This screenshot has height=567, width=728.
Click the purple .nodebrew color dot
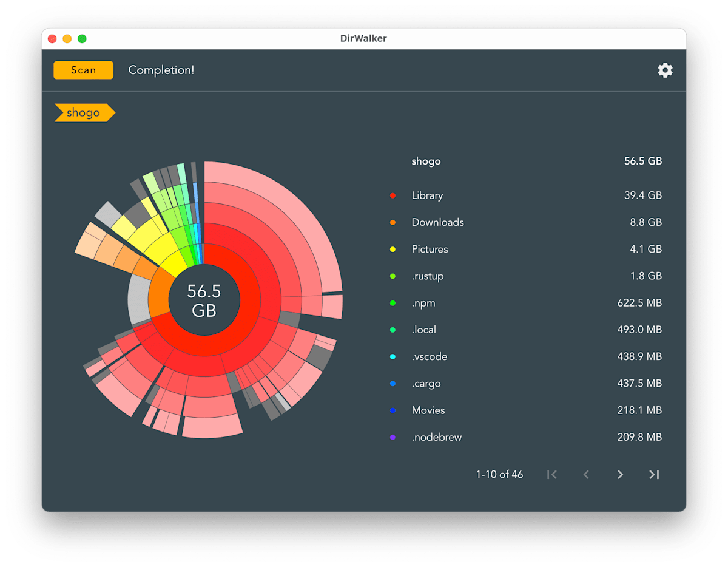click(x=393, y=437)
